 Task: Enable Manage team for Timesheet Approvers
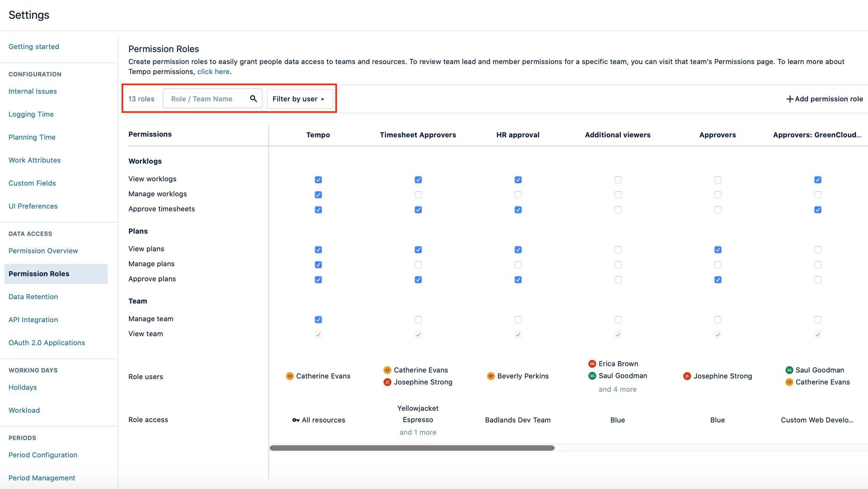coord(418,319)
